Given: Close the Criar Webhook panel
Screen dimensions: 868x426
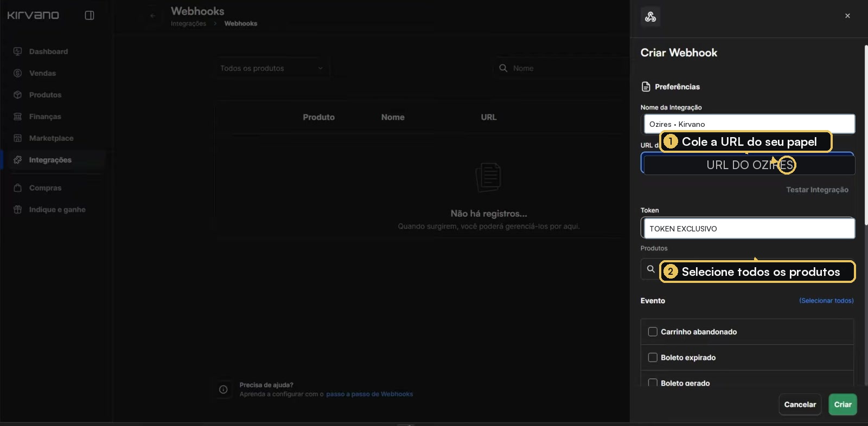Looking at the screenshot, I should [847, 16].
